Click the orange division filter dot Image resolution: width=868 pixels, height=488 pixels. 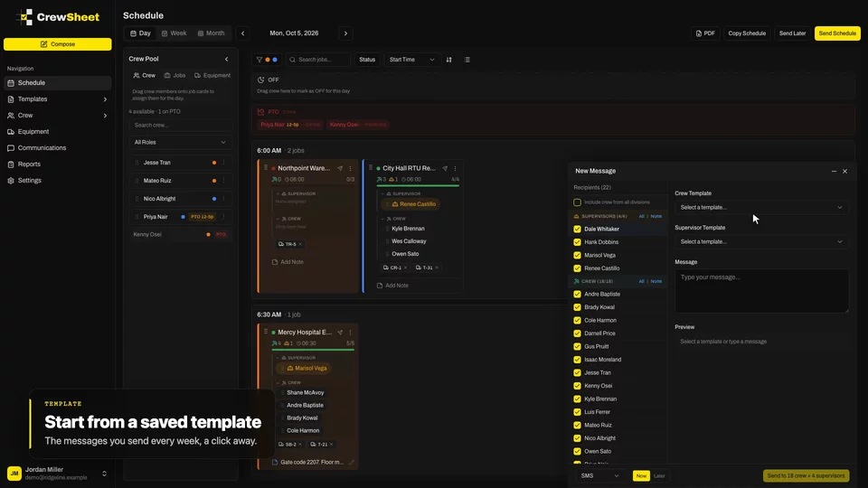point(268,60)
